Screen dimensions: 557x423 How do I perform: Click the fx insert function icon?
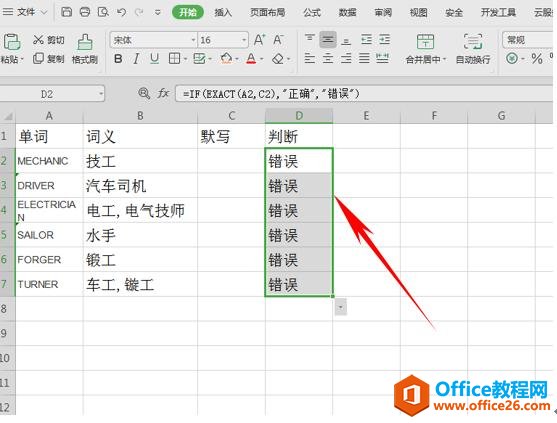(163, 94)
